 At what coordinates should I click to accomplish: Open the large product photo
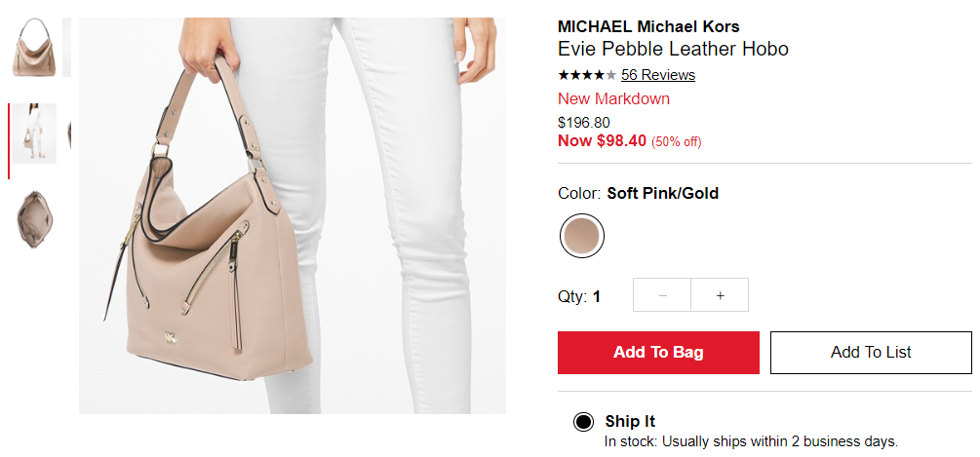[292, 215]
